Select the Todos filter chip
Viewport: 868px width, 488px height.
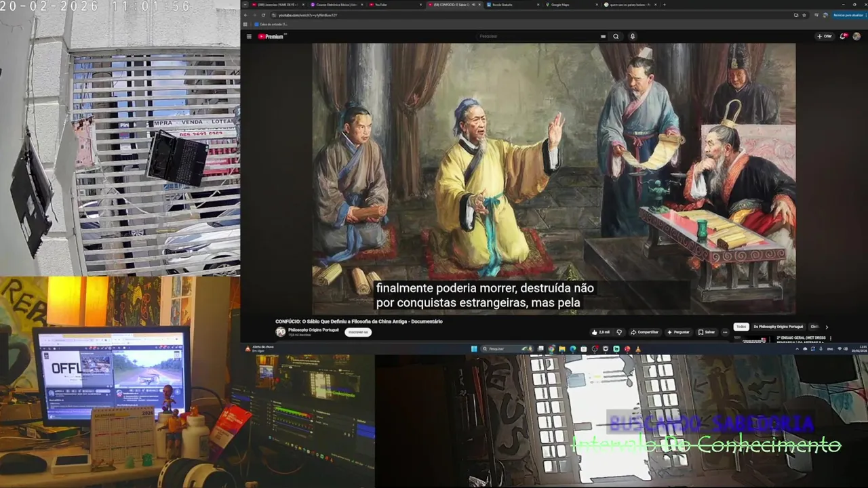(741, 327)
